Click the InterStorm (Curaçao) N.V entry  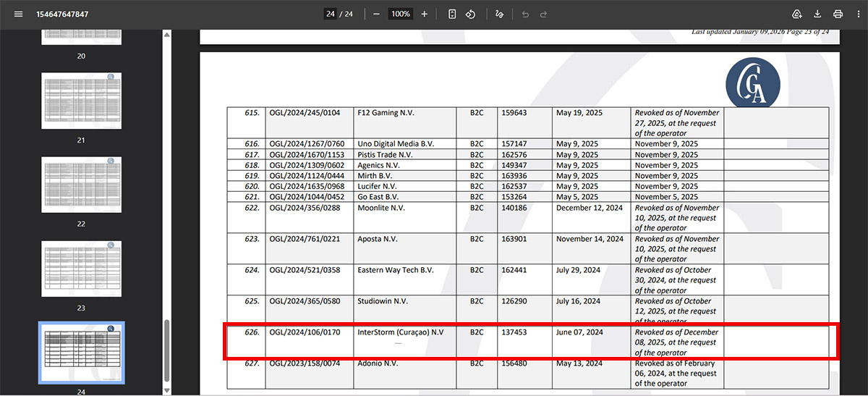(400, 332)
